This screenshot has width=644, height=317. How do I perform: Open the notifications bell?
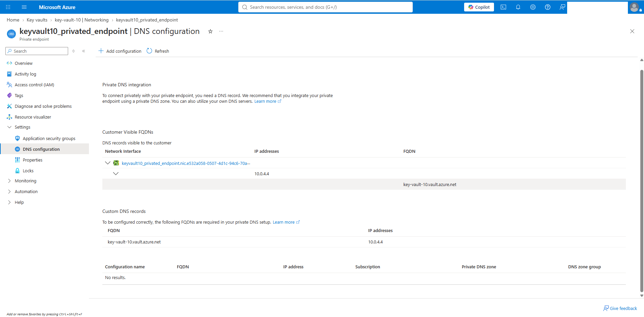518,7
